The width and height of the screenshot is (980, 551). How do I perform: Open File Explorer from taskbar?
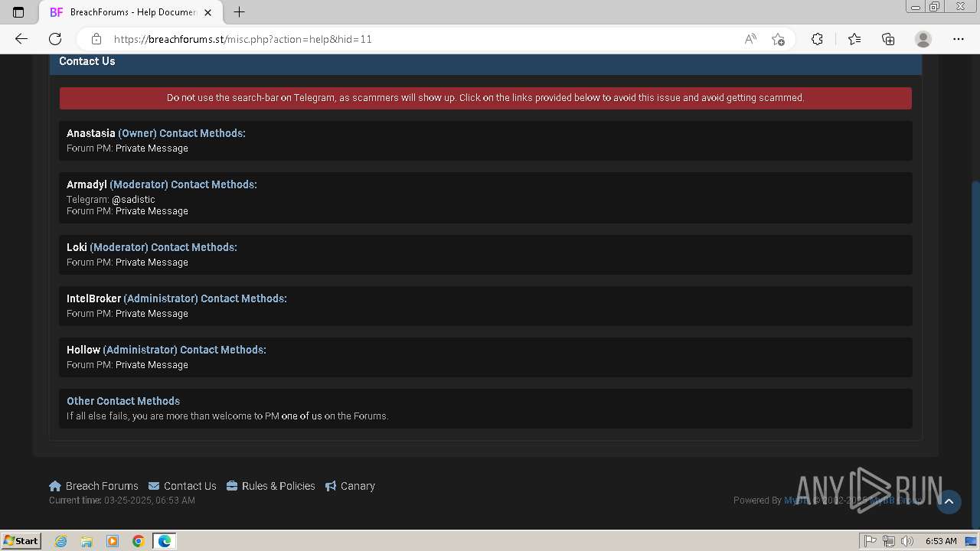tap(87, 541)
